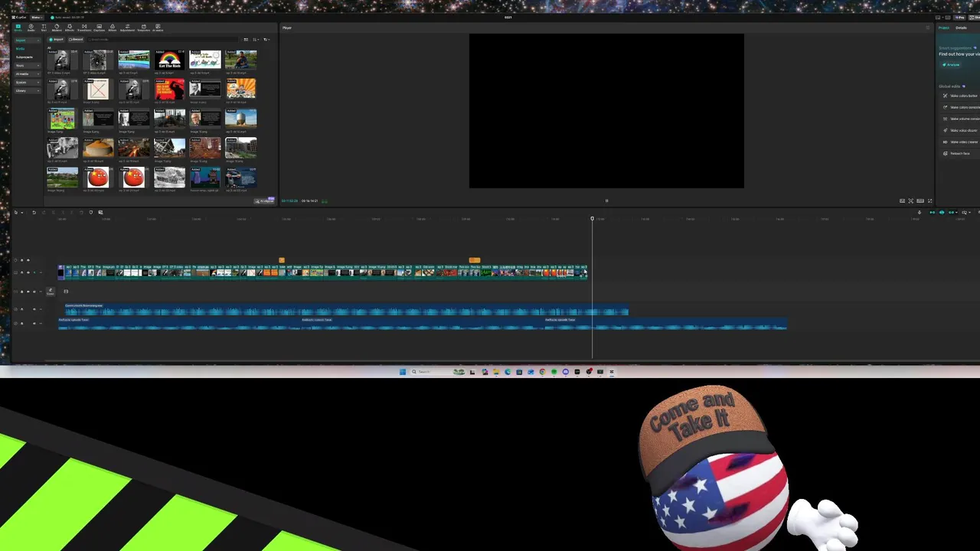The width and height of the screenshot is (980, 551).
Task: Select the Eat The Rich rainbow thumbnail
Action: pyautogui.click(x=169, y=60)
